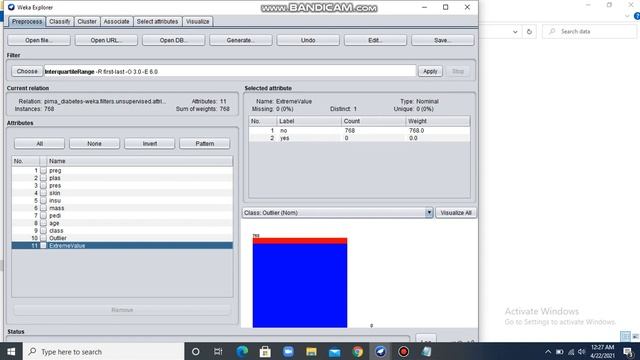Click the Edit... button
The image size is (640, 360).
pyautogui.click(x=376, y=40)
